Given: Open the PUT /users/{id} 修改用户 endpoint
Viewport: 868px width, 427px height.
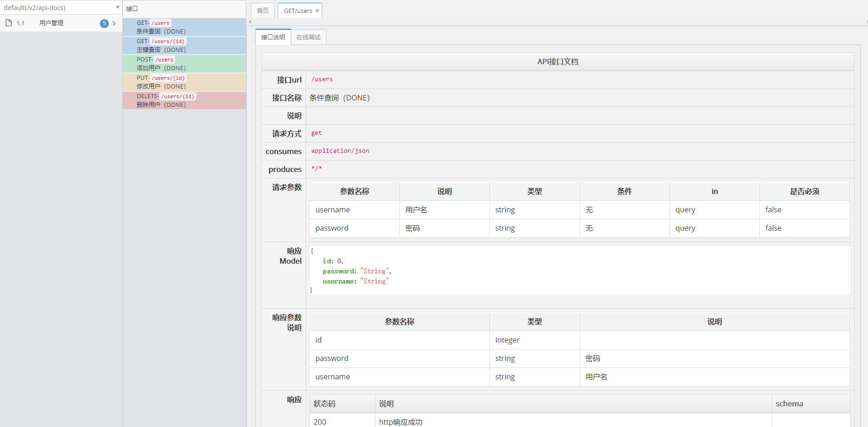Looking at the screenshot, I should coord(184,82).
